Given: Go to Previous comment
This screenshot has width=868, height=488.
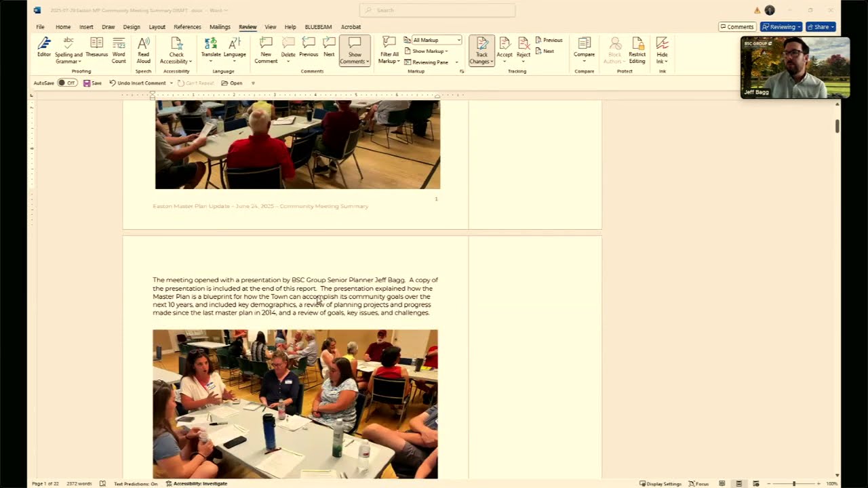Looking at the screenshot, I should click(x=309, y=49).
